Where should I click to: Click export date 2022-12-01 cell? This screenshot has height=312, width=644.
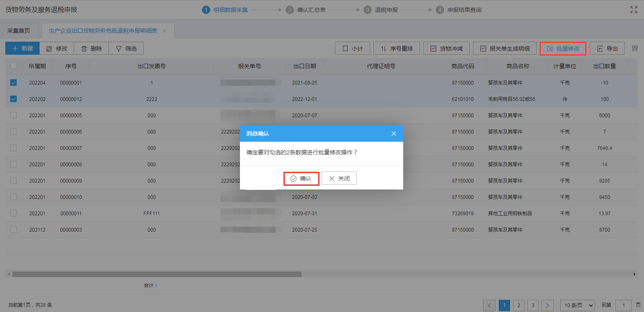point(304,99)
